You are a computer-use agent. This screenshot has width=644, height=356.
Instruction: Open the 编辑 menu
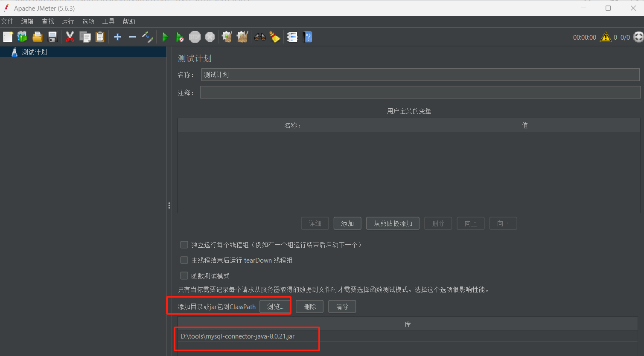[x=27, y=21]
